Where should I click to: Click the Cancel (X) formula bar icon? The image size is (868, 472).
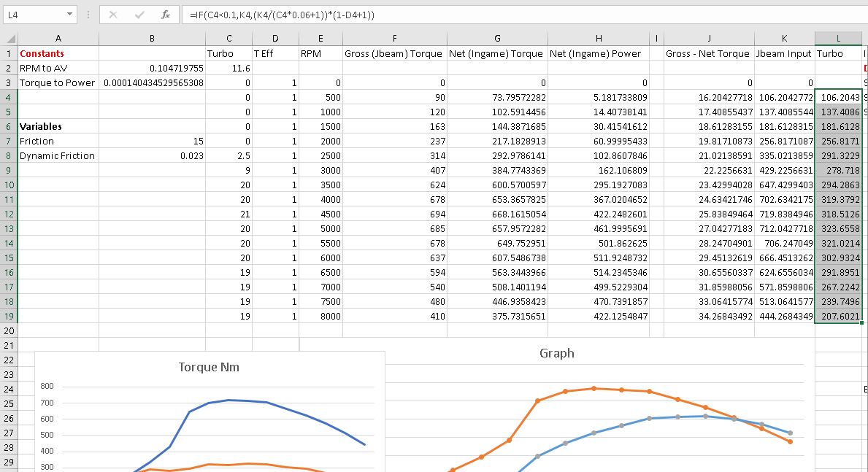click(113, 15)
